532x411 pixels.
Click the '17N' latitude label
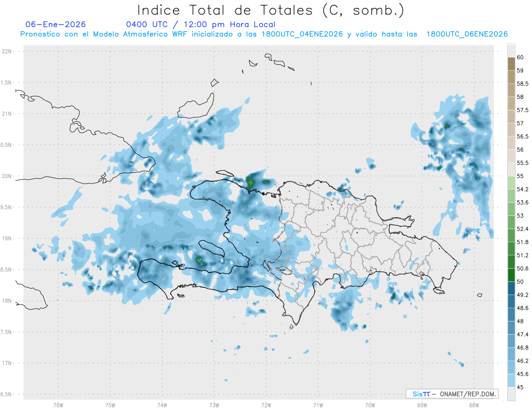7,363
